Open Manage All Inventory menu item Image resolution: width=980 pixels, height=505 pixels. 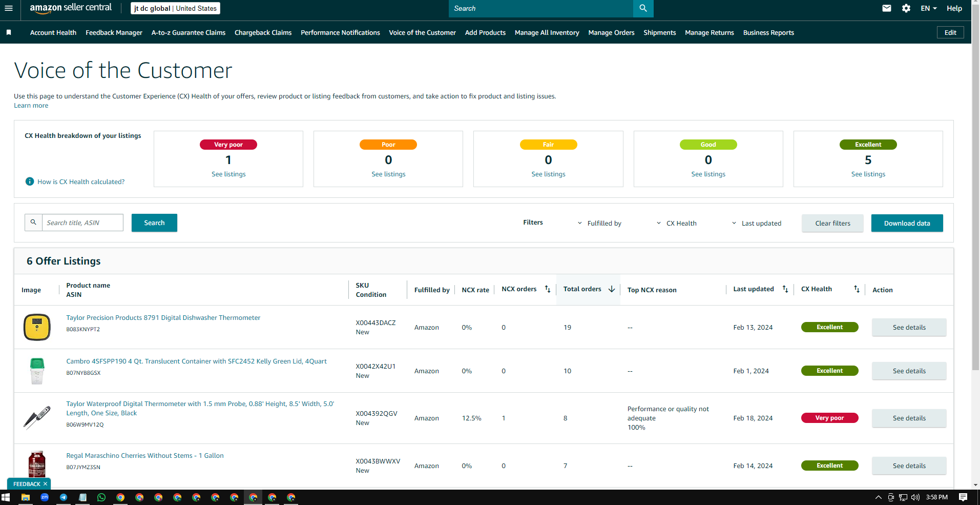tap(547, 32)
